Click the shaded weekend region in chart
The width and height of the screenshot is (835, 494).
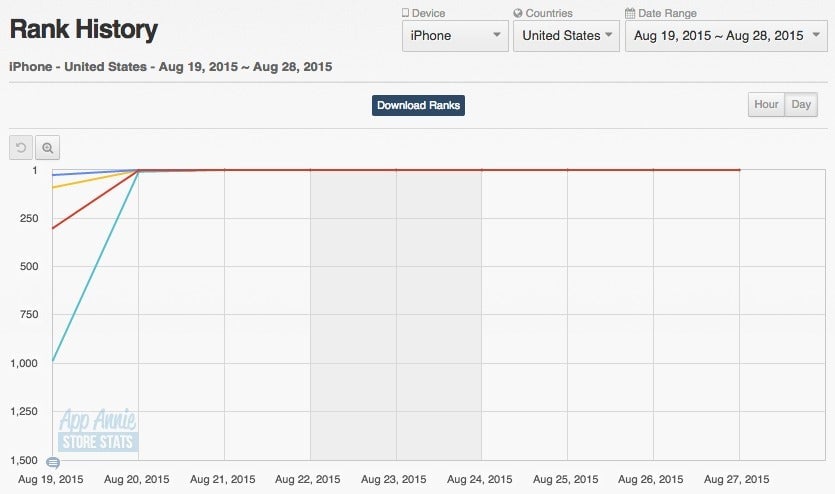(x=396, y=315)
